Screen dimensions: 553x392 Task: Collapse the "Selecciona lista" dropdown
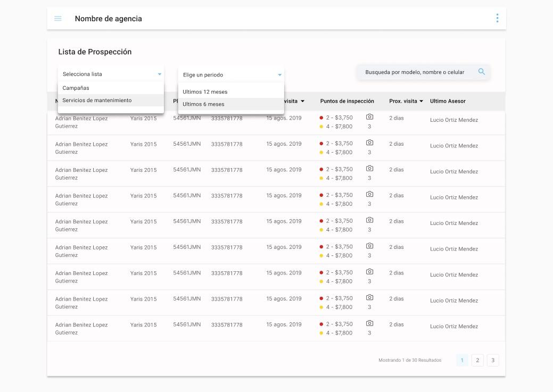(x=111, y=74)
